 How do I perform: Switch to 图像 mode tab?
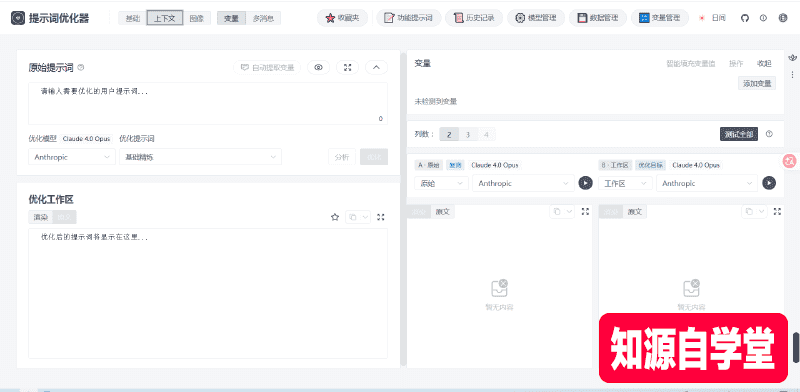[196, 18]
